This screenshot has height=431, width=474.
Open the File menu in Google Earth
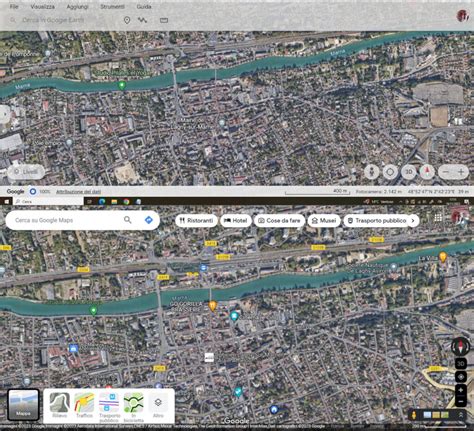(x=14, y=6)
